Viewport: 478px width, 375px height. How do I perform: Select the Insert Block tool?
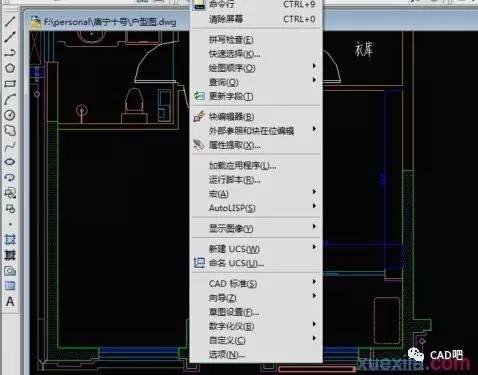click(x=10, y=193)
